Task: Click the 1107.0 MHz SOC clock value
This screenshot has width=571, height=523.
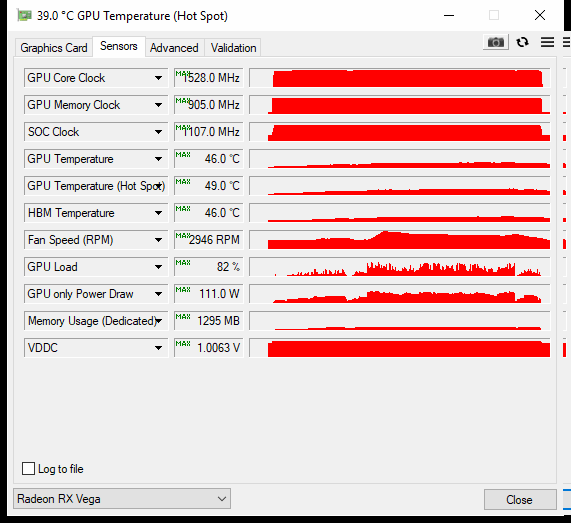Action: tap(209, 131)
